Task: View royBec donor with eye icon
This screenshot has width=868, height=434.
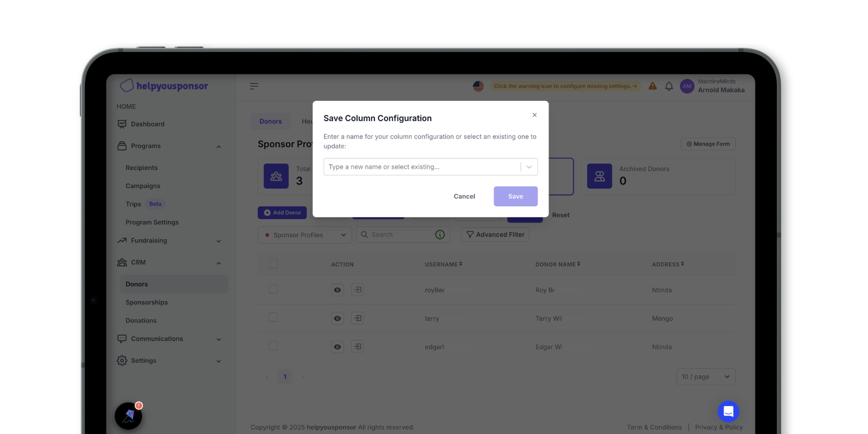Action: point(337,290)
